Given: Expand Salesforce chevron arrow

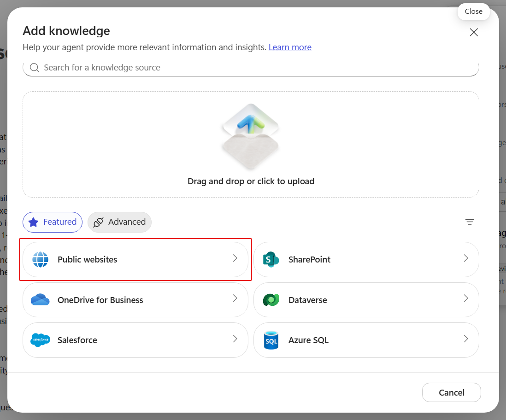Looking at the screenshot, I should (x=235, y=338).
